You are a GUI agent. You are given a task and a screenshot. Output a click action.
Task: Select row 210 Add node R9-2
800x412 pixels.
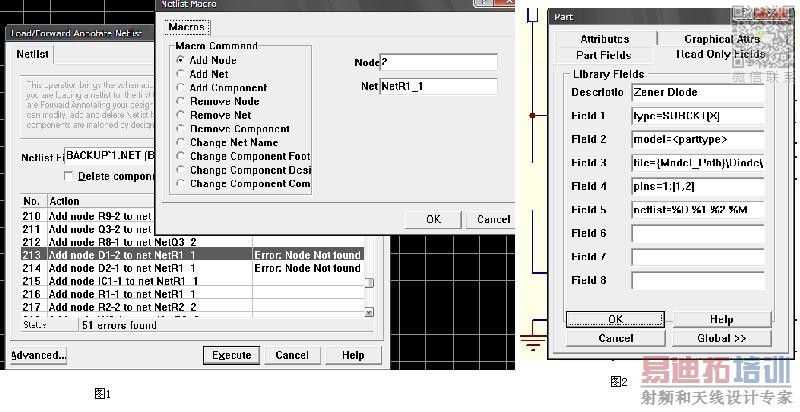tap(88, 216)
